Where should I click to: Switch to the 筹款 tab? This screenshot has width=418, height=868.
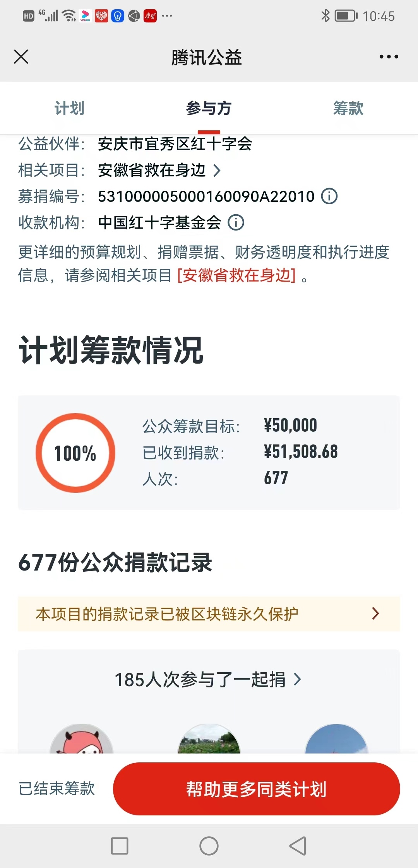click(348, 108)
